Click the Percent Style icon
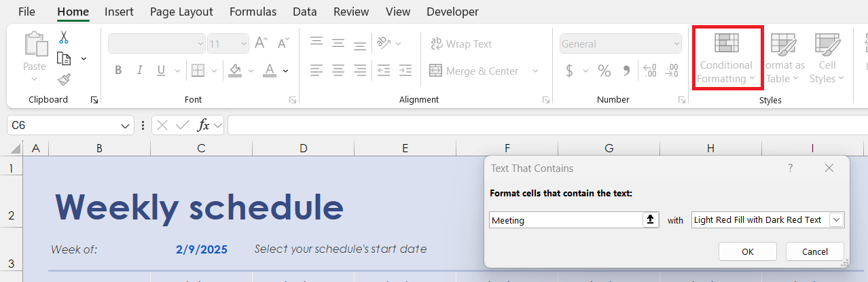 click(x=604, y=71)
